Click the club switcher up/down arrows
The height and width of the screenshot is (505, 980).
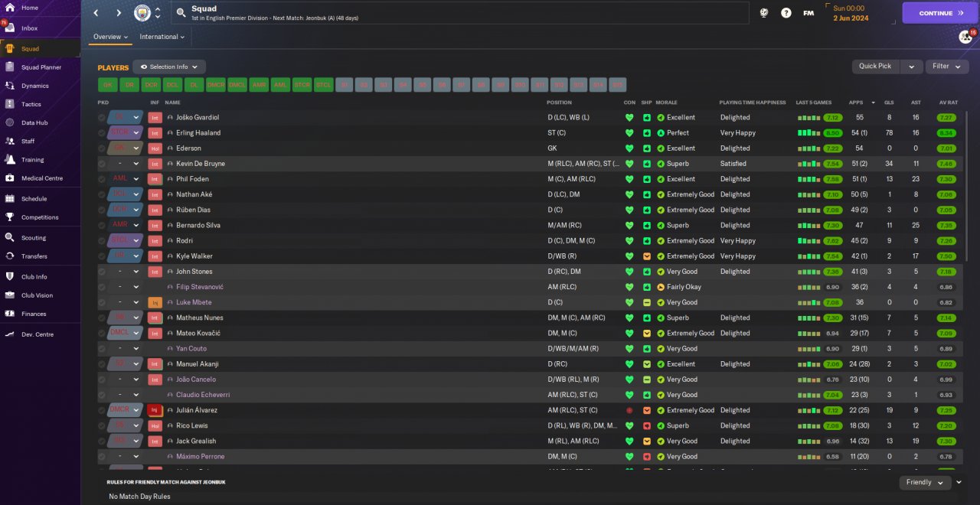coord(158,13)
